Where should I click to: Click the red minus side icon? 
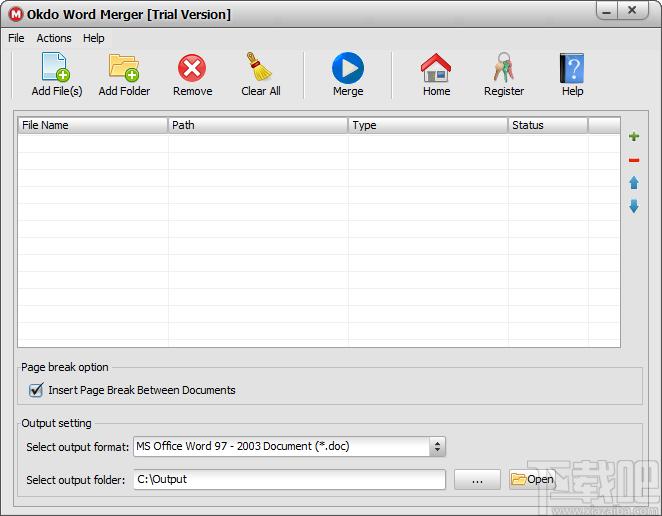pyautogui.click(x=634, y=160)
